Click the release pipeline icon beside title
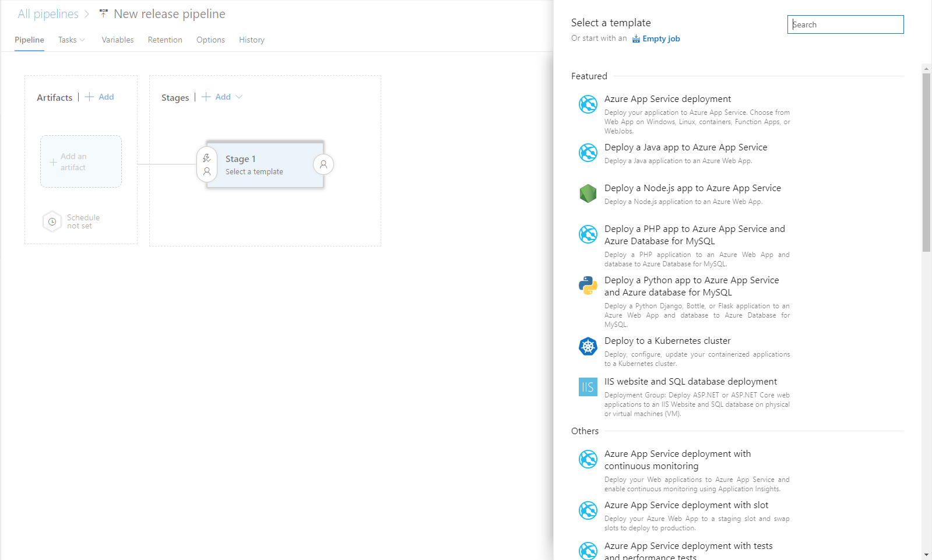 (104, 13)
